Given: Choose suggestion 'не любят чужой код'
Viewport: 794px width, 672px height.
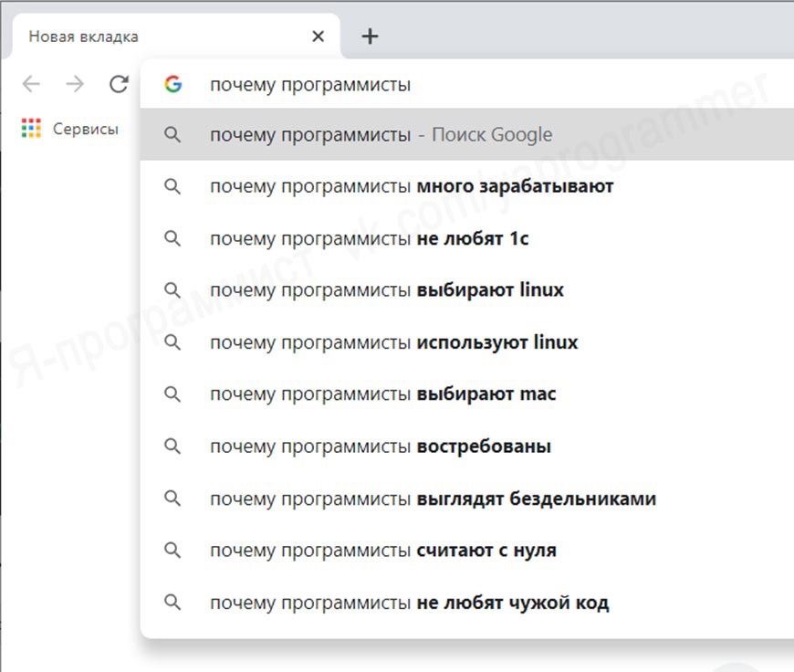Looking at the screenshot, I should pyautogui.click(x=409, y=603).
